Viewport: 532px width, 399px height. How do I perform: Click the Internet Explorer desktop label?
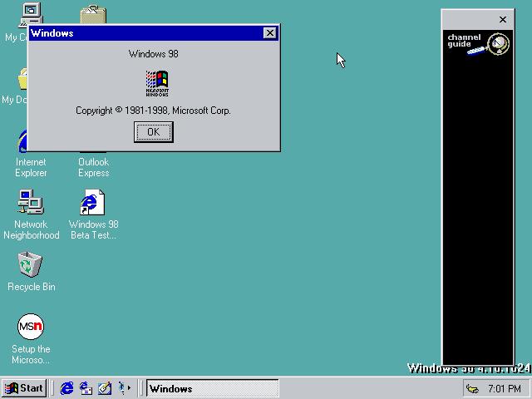(x=31, y=167)
